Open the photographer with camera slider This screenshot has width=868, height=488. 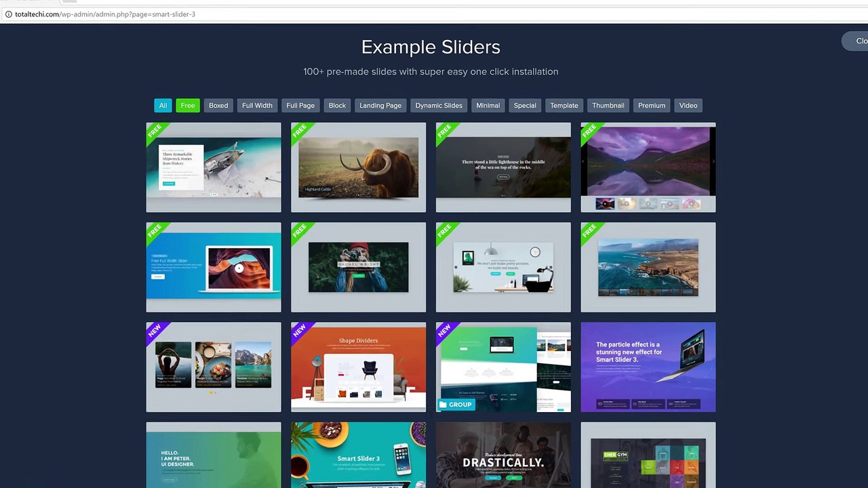[x=358, y=267]
